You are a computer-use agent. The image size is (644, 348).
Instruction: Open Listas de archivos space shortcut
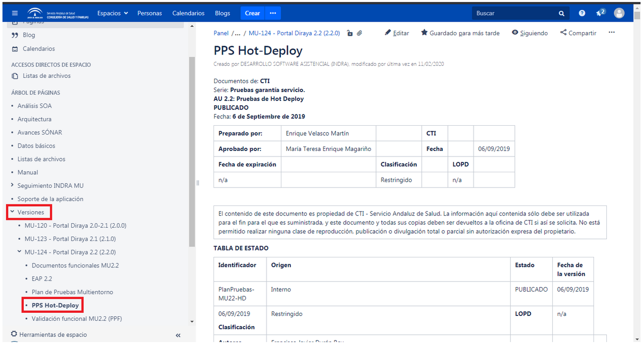47,76
